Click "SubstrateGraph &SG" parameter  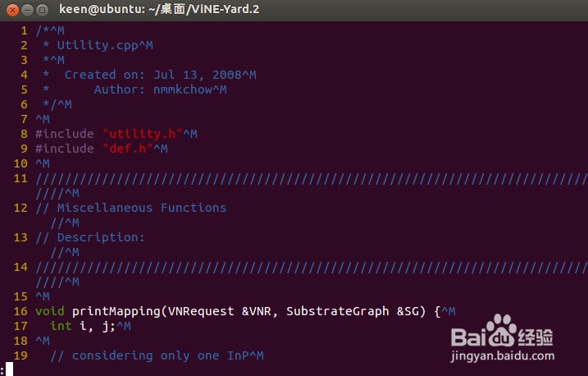(353, 311)
